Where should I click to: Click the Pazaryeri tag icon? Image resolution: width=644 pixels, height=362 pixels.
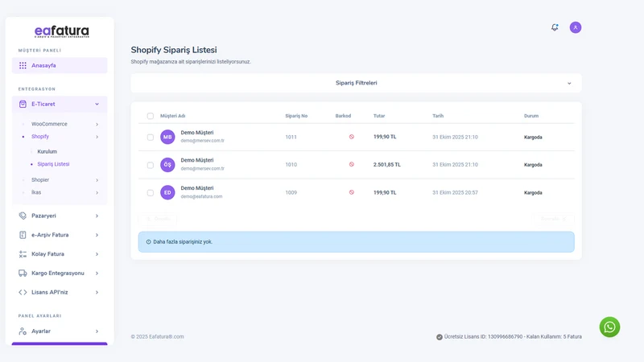pyautogui.click(x=23, y=216)
